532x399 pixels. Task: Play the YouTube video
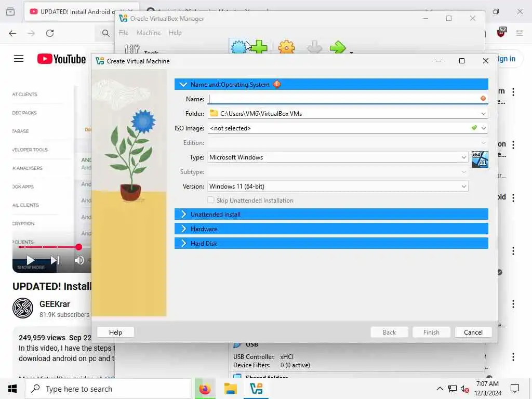pos(30,260)
